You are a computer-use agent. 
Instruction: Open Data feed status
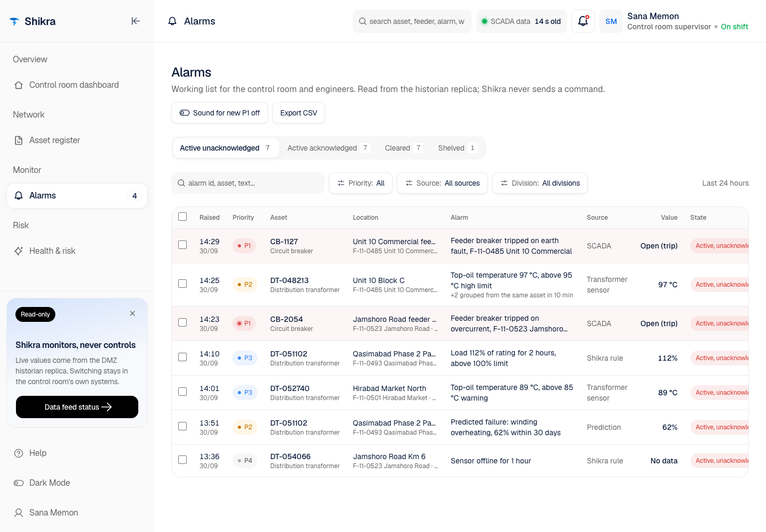(77, 407)
